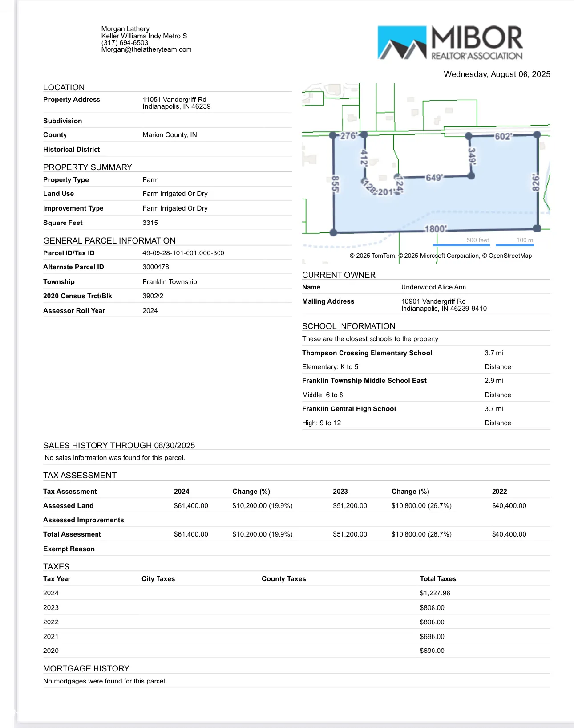The image size is (574, 728).
Task: Select the Parcel ID value 49-09-28-101-001.000-300
Action: [x=183, y=253]
